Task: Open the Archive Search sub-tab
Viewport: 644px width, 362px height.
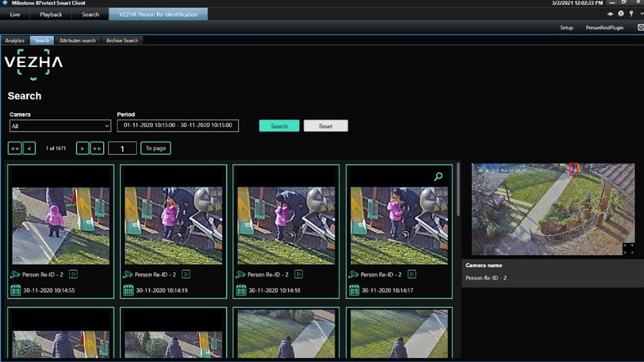Action: 122,41
